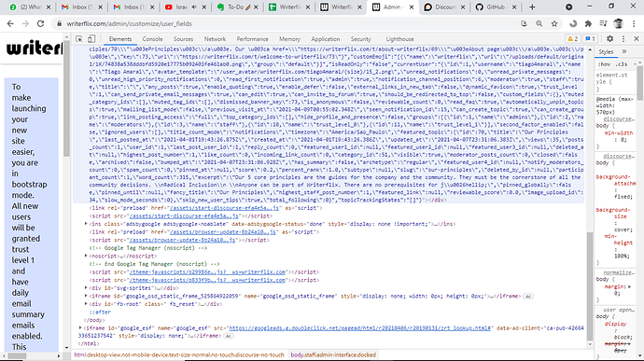This screenshot has height=361, width=644.
Task: Click the Elements panel vertical scrollbar thumb
Action: [x=590, y=286]
